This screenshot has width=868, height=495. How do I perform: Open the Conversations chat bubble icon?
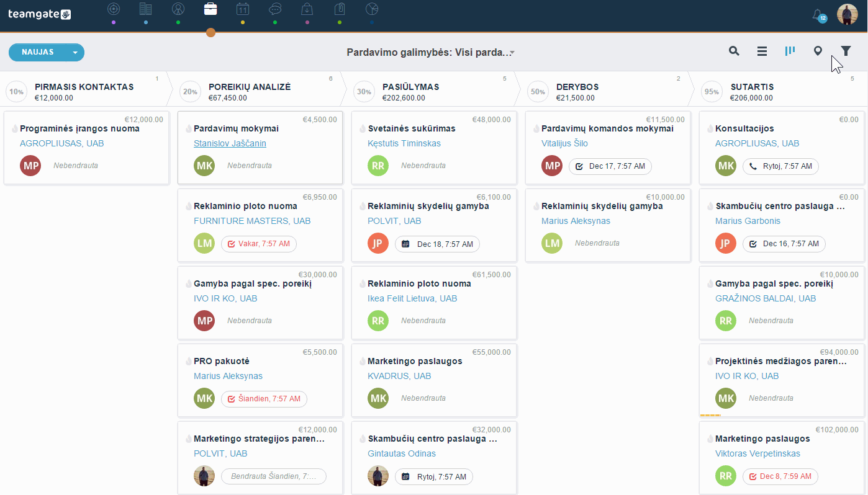pos(275,9)
